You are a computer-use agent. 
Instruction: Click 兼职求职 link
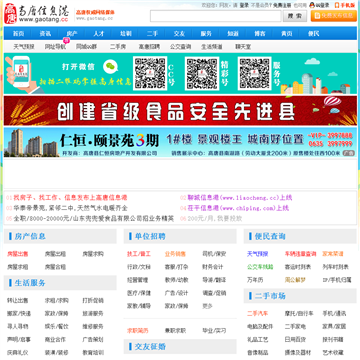coord(175,331)
